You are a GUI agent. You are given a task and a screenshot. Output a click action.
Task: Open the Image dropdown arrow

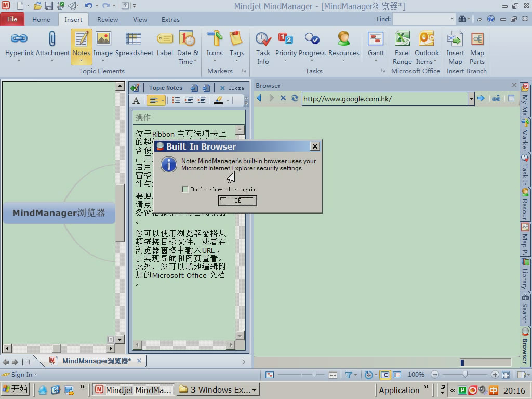coord(103,61)
